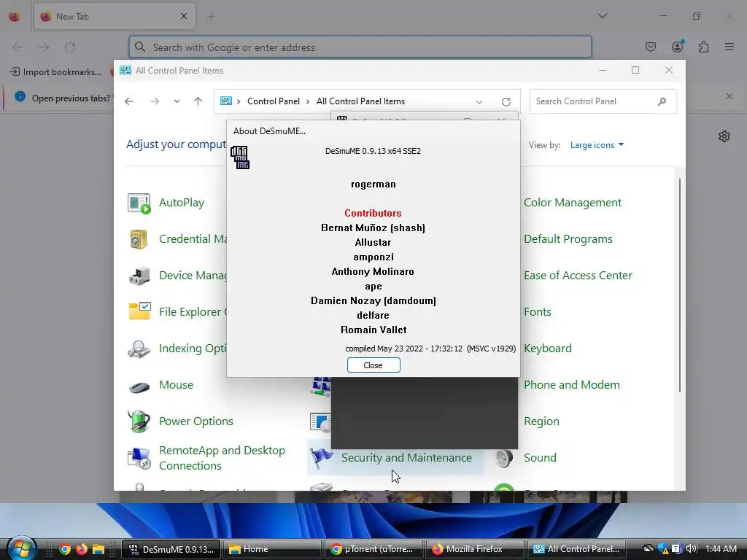Viewport: 747px width, 560px height.
Task: Click All Control Panel Items breadcrumb
Action: (x=360, y=101)
